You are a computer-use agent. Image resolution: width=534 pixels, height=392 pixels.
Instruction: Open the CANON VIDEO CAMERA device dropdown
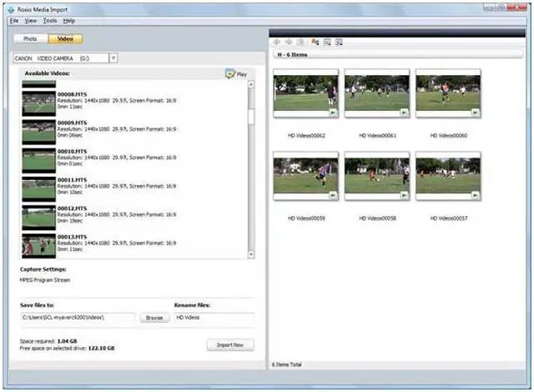coord(113,58)
